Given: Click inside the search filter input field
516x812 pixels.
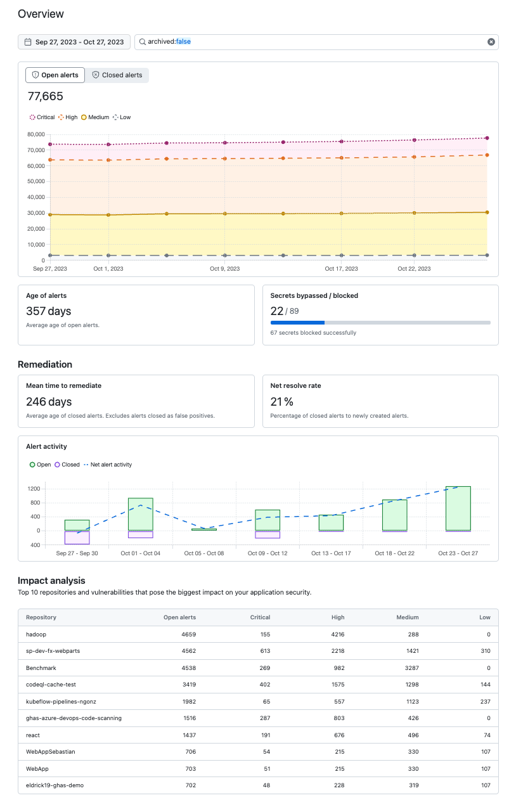Looking at the screenshot, I should tap(285, 42).
